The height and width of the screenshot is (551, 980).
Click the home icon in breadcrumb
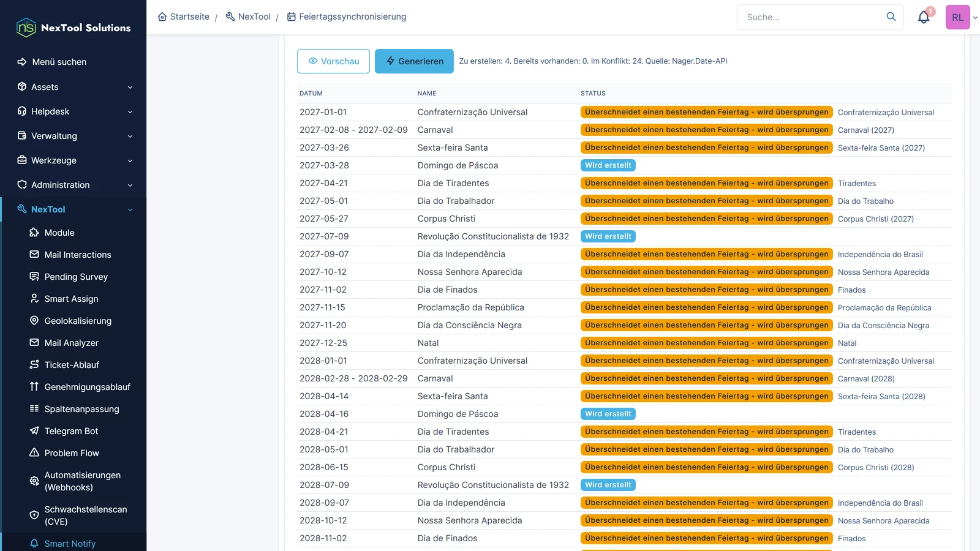point(162,17)
